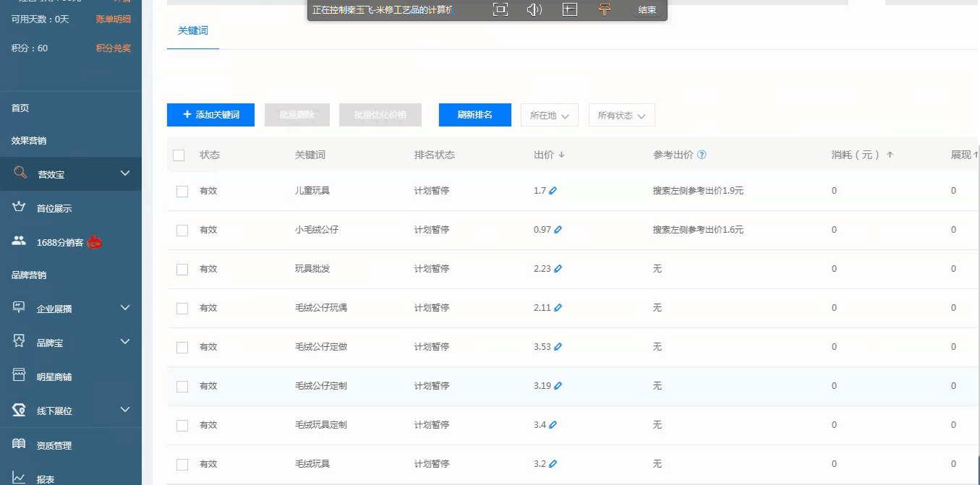Sort by 出价 using the down arrow

pyautogui.click(x=561, y=155)
